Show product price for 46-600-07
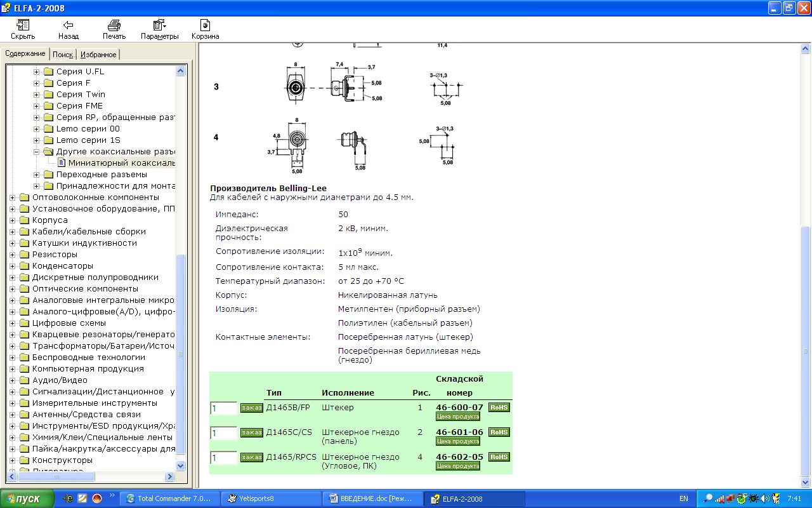The image size is (812, 508). [x=458, y=417]
